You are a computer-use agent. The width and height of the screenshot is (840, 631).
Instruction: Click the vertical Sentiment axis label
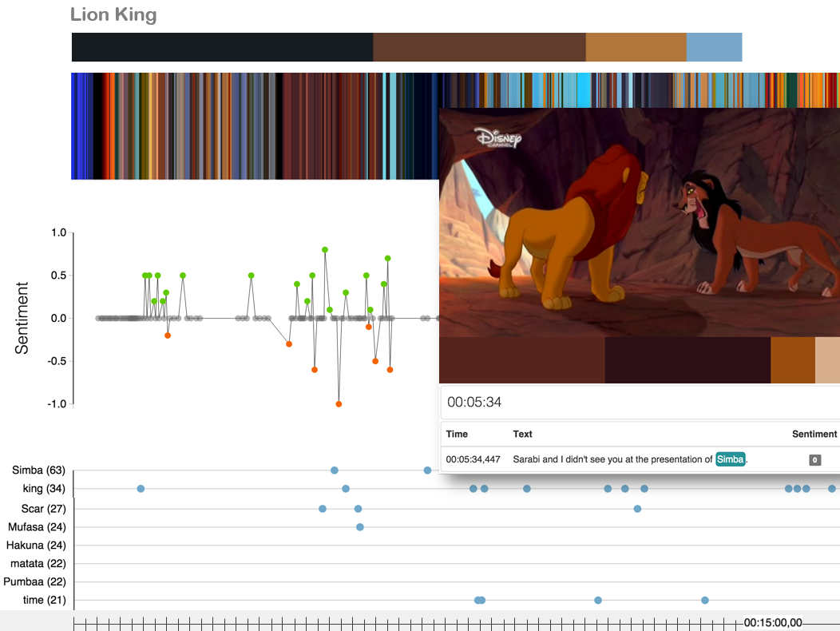point(22,318)
